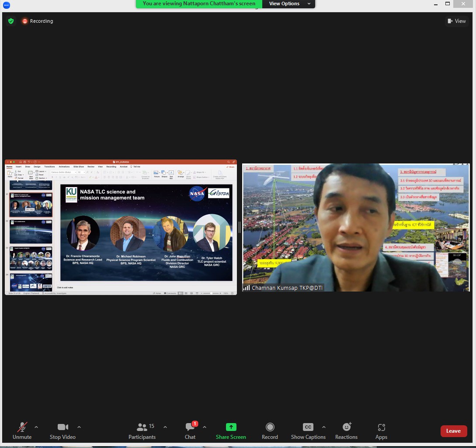The height and width of the screenshot is (448, 476).
Task: Select Slide Show tab in shared PowerPoint
Action: pos(79,167)
